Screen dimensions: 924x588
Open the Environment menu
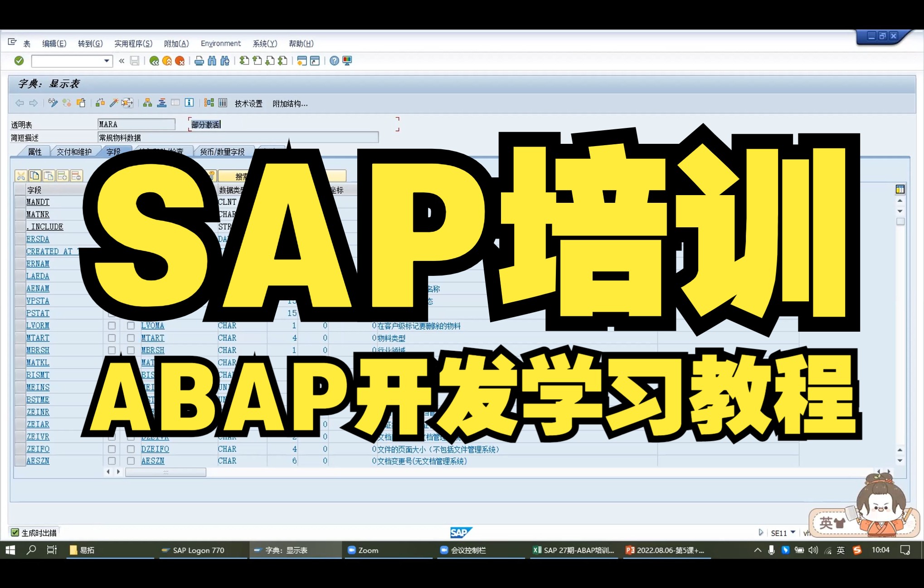[221, 44]
